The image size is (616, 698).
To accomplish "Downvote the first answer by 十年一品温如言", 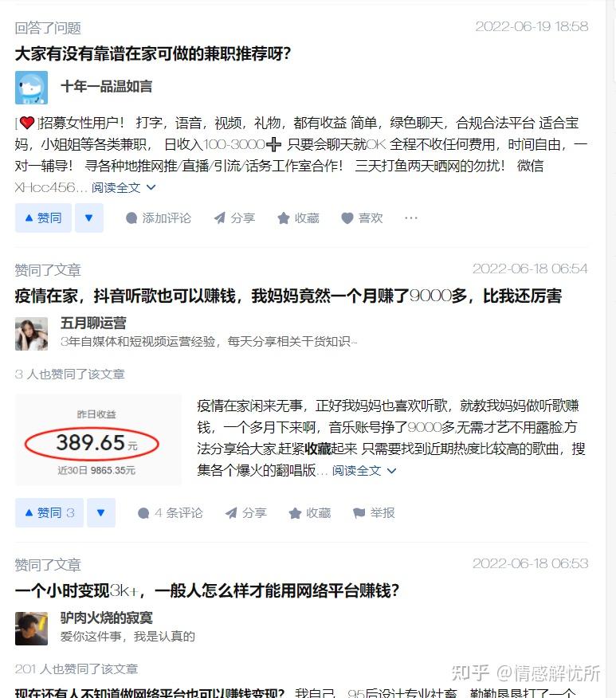I will pyautogui.click(x=89, y=218).
